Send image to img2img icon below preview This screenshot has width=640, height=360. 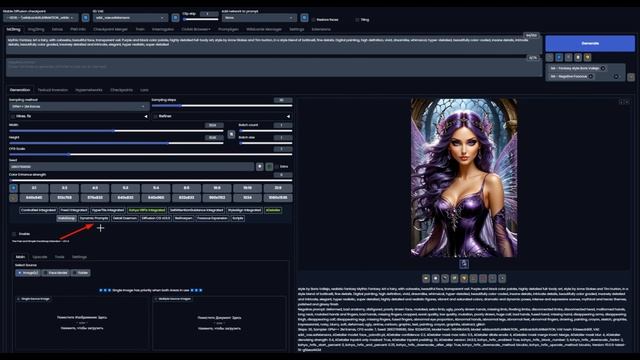click(454, 278)
